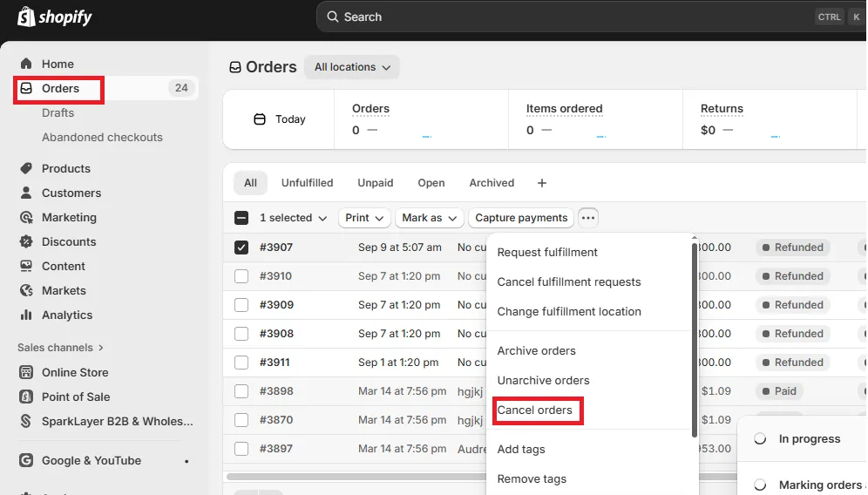Expand the All locations dropdown
The width and height of the screenshot is (868, 495).
click(x=352, y=67)
